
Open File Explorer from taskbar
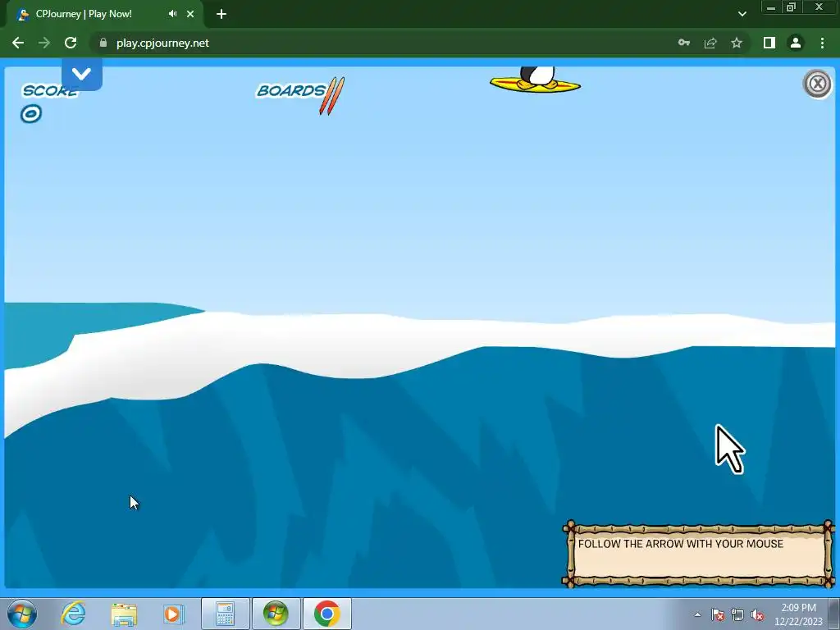tap(124, 614)
